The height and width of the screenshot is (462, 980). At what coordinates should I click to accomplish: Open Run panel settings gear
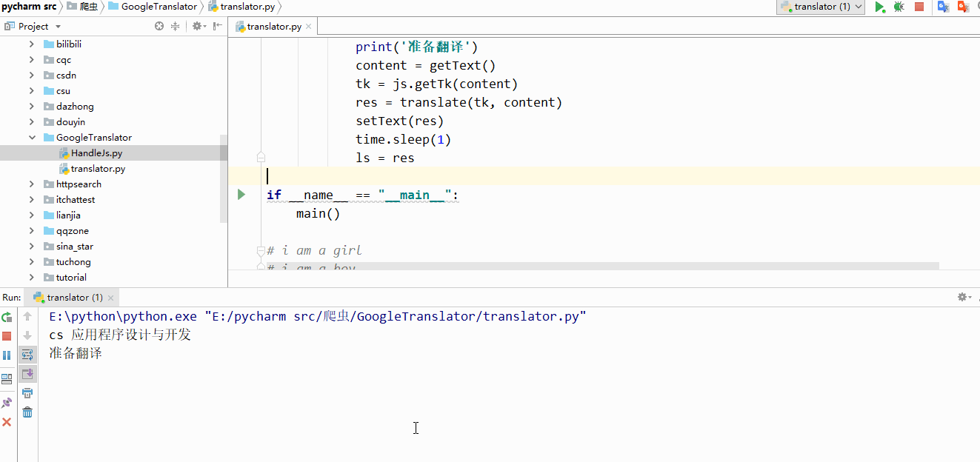pyautogui.click(x=964, y=297)
